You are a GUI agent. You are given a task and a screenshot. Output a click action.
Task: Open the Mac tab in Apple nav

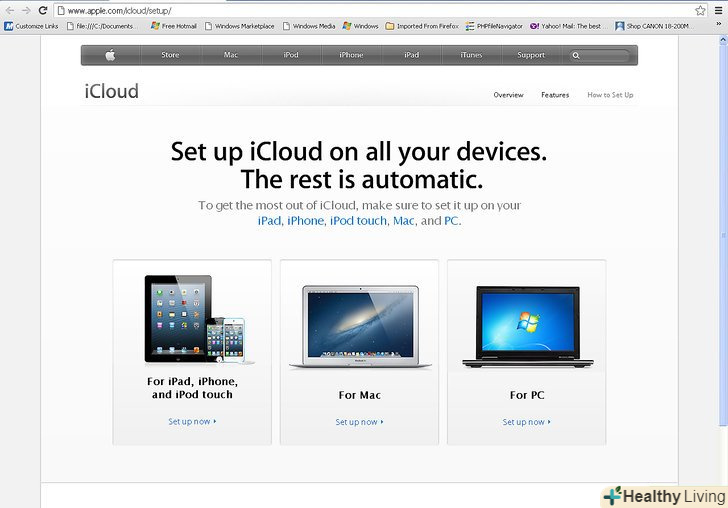[x=231, y=55]
